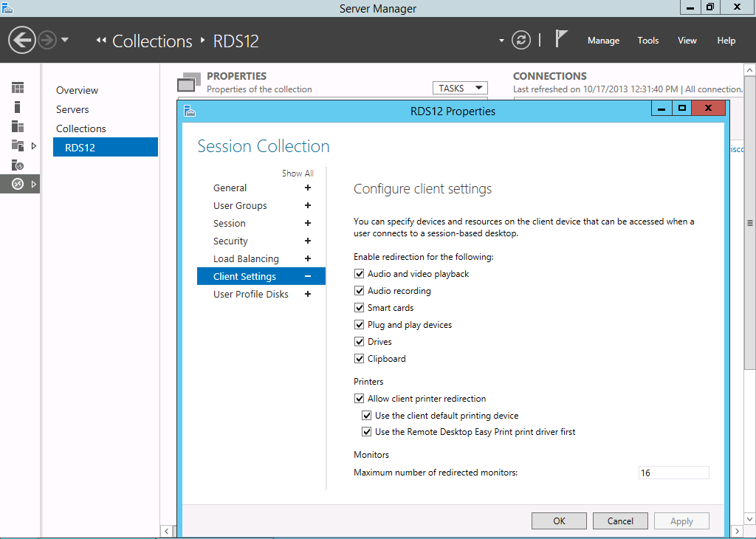The width and height of the screenshot is (756, 539).
Task: Click Collections in breadcrumb
Action: pyautogui.click(x=152, y=41)
